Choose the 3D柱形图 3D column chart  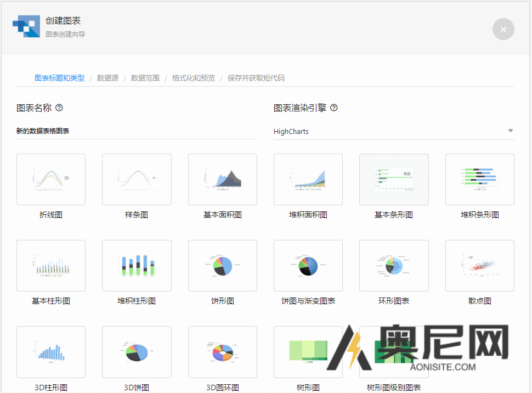point(51,352)
